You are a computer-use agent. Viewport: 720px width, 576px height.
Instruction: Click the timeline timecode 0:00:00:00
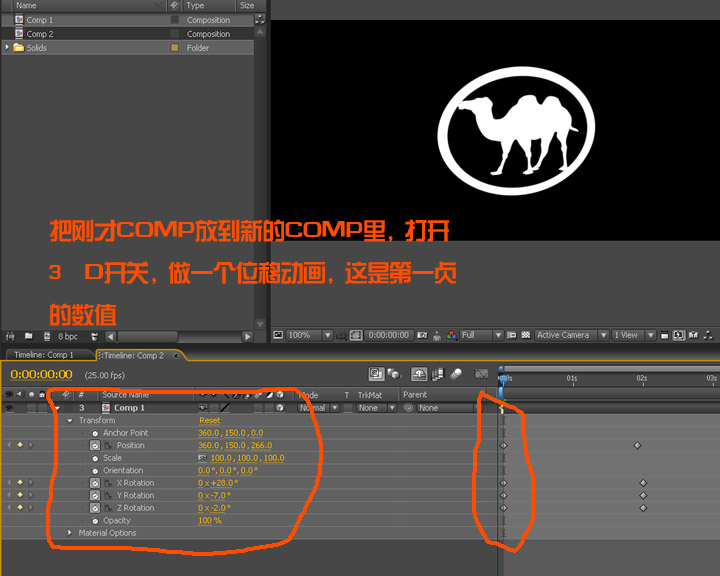click(41, 375)
